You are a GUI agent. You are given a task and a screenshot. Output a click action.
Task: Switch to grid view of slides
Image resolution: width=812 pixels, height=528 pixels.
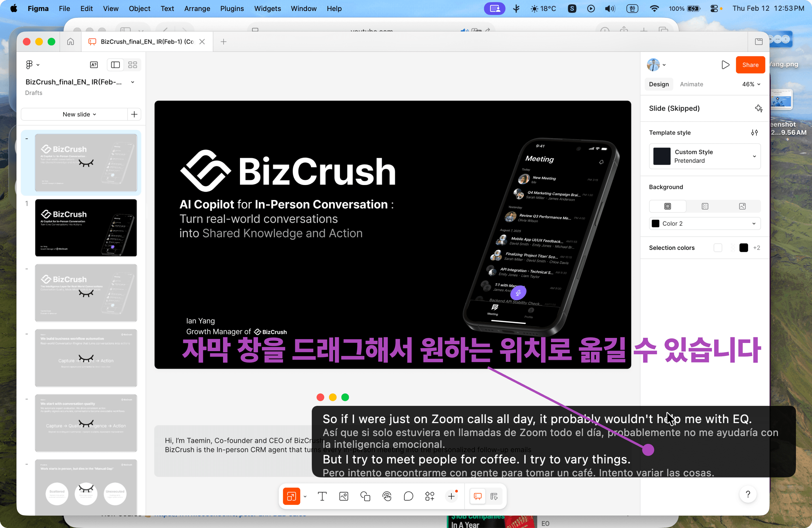[x=133, y=65]
